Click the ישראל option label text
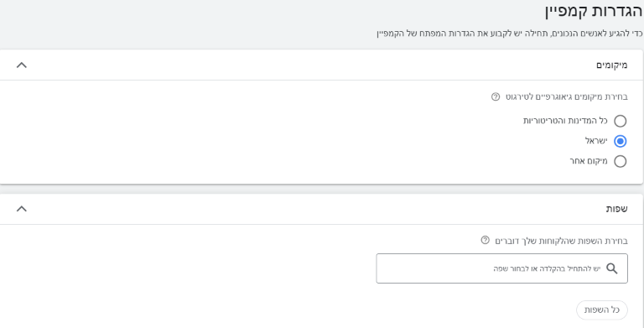 (596, 141)
